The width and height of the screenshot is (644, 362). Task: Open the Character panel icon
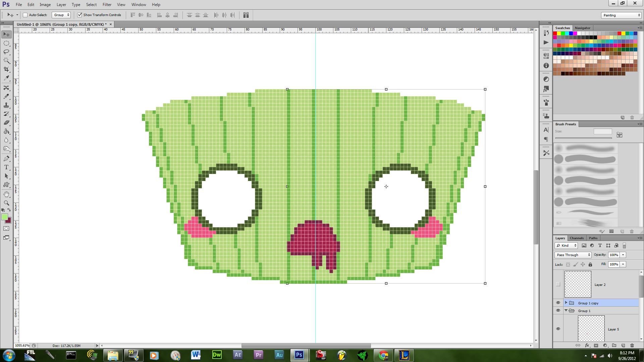click(546, 130)
